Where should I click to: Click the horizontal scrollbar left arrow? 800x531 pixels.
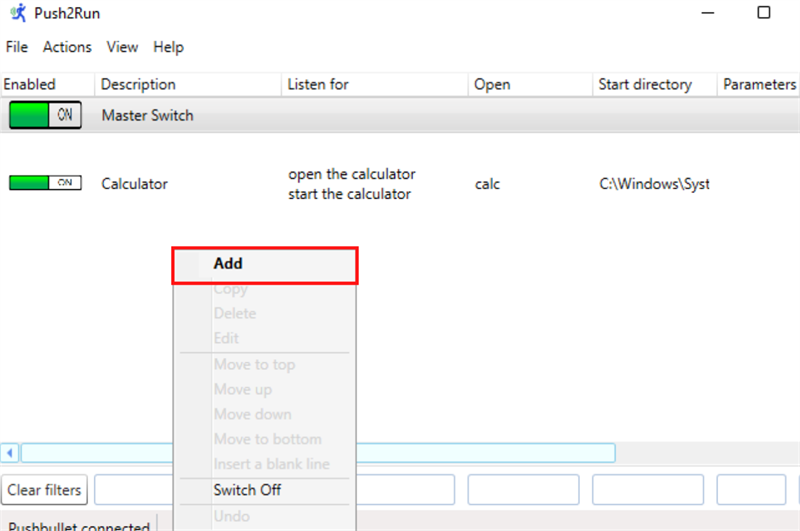pos(10,453)
